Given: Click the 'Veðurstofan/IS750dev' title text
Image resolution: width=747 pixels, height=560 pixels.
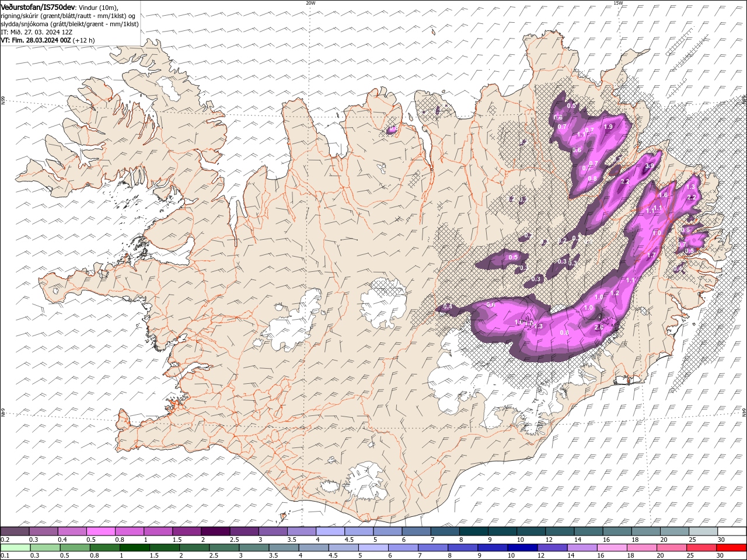Looking at the screenshot, I should (x=38, y=7).
